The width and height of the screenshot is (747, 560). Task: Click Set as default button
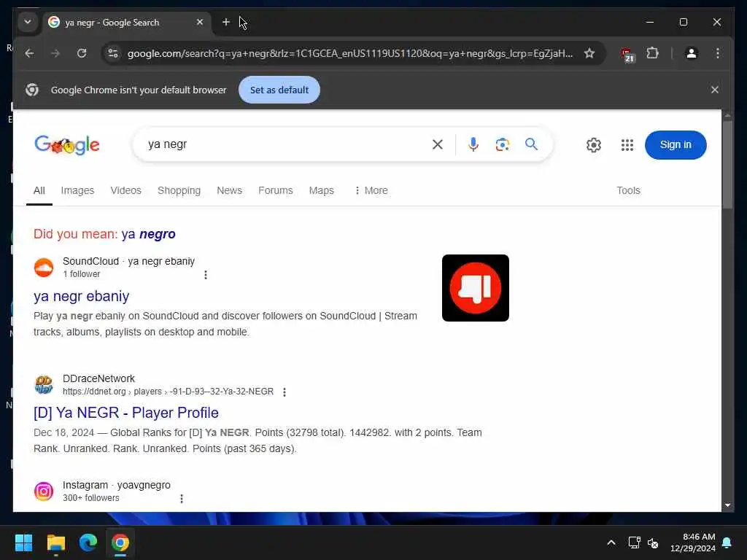pos(279,90)
